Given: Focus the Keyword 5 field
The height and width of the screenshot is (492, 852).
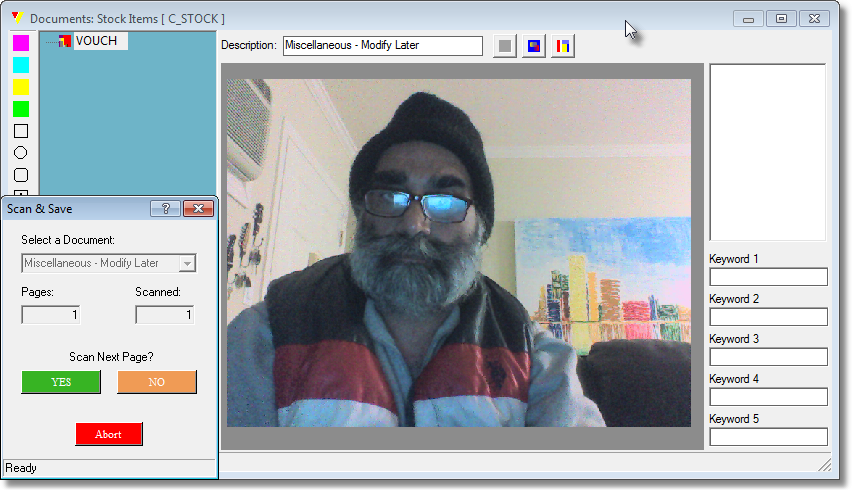Looking at the screenshot, I should click(768, 437).
